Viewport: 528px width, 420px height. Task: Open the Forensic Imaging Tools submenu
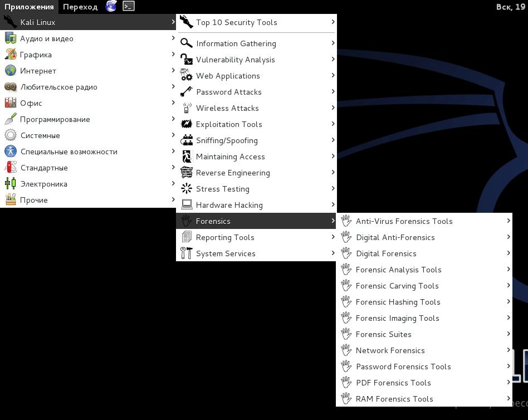[424, 318]
